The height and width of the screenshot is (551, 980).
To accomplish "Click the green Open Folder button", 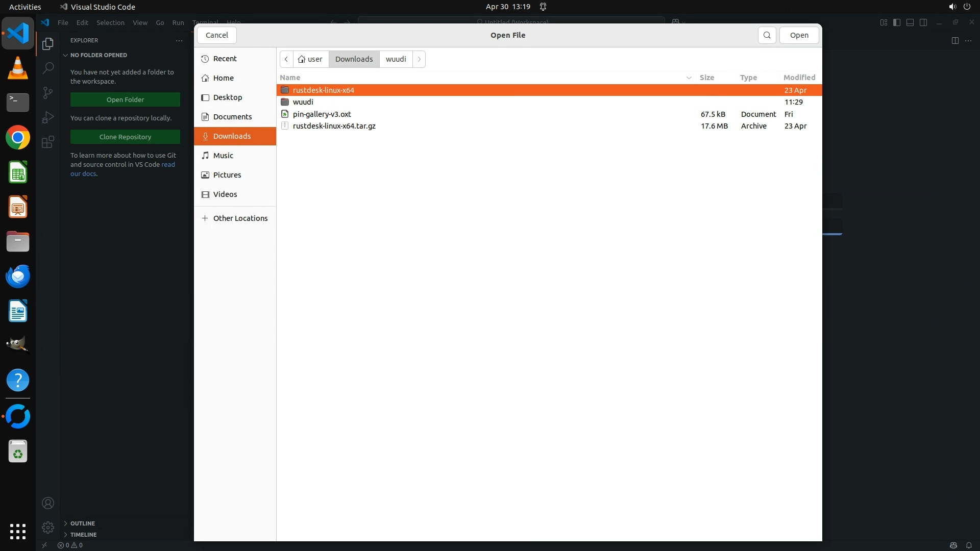I will [125, 99].
